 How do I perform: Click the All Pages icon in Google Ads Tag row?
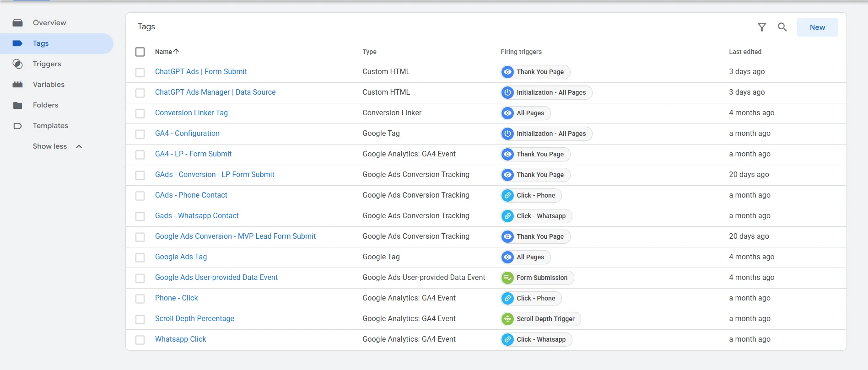pyautogui.click(x=507, y=257)
